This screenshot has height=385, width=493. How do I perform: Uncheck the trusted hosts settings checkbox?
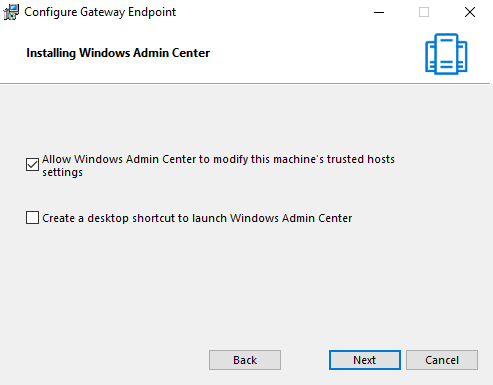click(32, 165)
